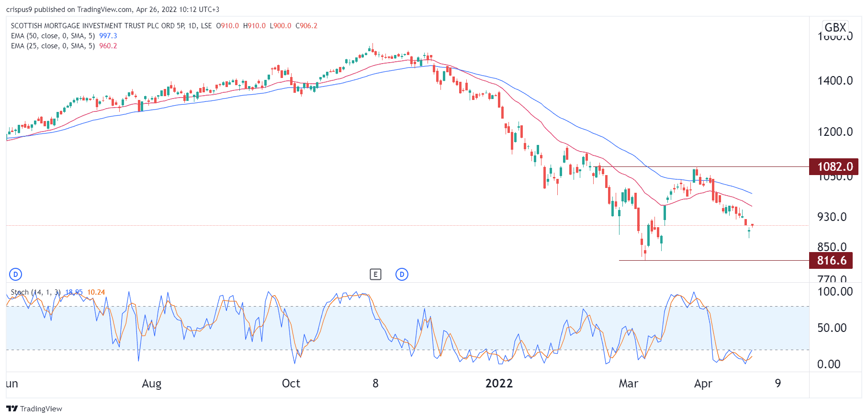Click the dividend D marker near November
This screenshot has width=868, height=419.
tap(402, 275)
